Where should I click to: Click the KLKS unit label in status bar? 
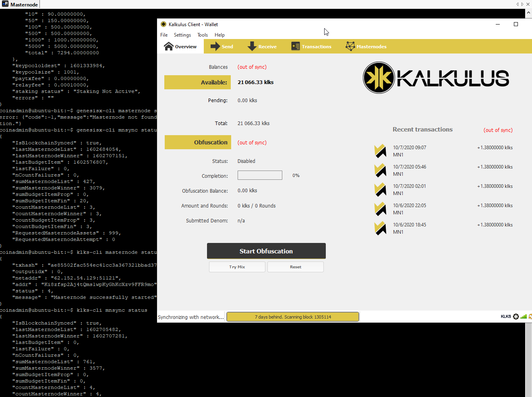coord(506,317)
